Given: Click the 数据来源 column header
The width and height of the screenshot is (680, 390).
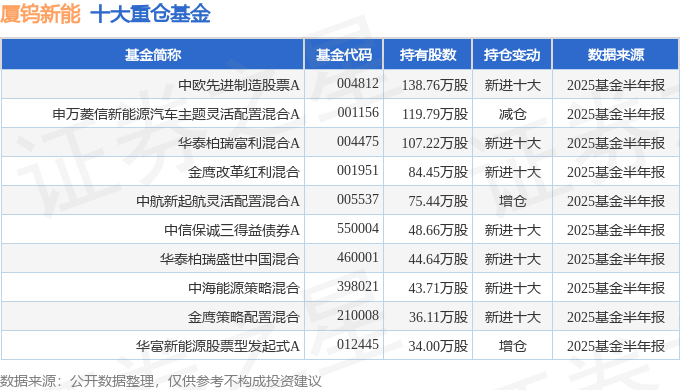Looking at the screenshot, I should (x=615, y=55).
